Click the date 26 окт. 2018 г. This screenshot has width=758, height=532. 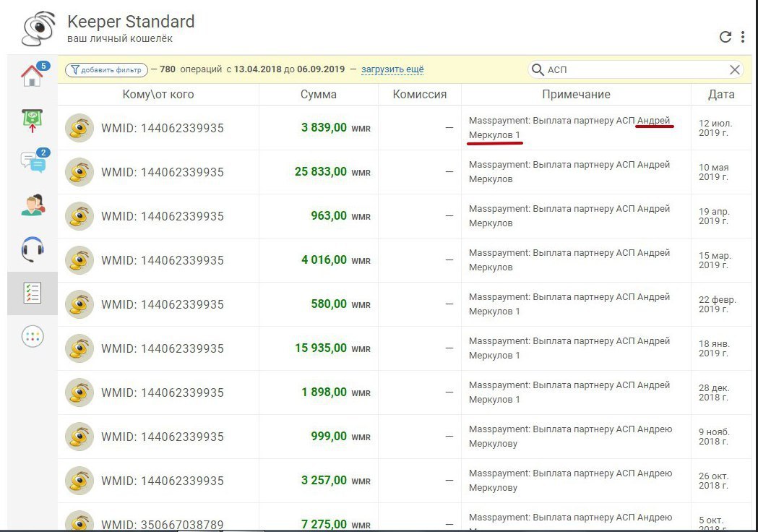pyautogui.click(x=713, y=480)
